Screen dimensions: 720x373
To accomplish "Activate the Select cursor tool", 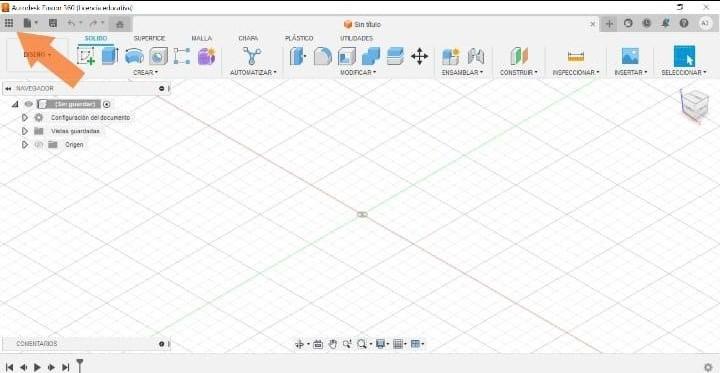I will 684,56.
